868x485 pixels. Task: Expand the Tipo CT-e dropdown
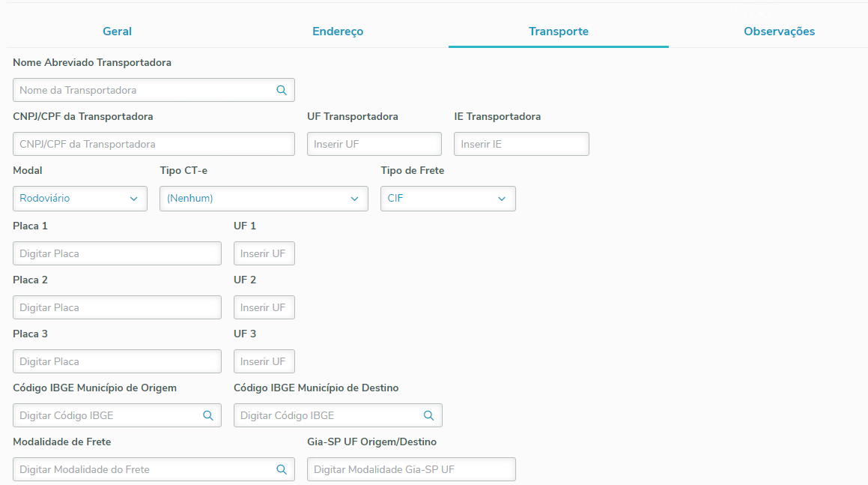264,199
